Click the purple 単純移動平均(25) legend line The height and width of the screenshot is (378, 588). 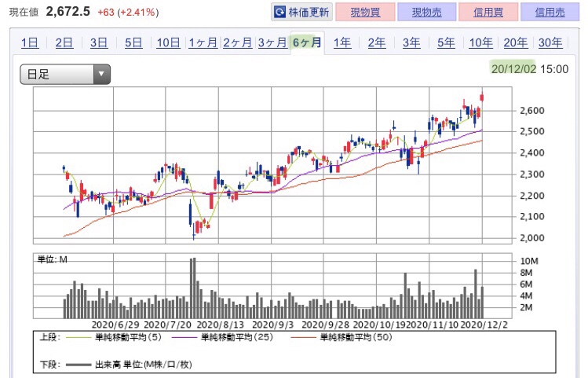[184, 337]
